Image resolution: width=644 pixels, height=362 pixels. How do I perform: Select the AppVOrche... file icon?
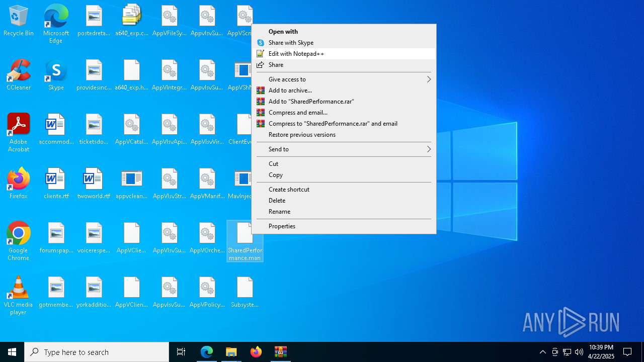tap(207, 238)
